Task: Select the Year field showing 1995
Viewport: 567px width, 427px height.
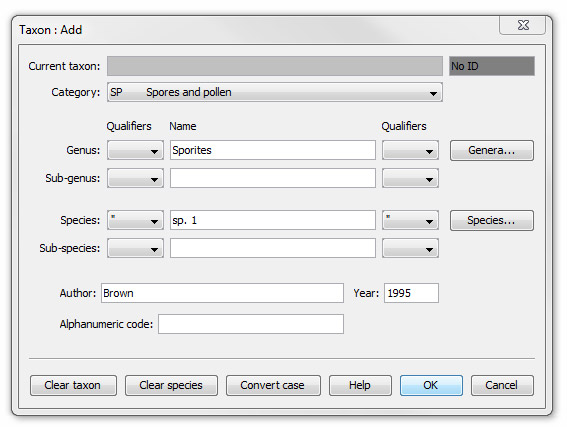Action: [x=411, y=293]
